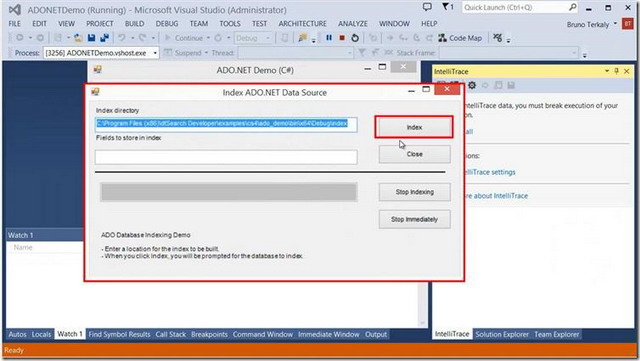The width and height of the screenshot is (640, 361).
Task: Click the Stop Immediately button
Action: coord(414,219)
